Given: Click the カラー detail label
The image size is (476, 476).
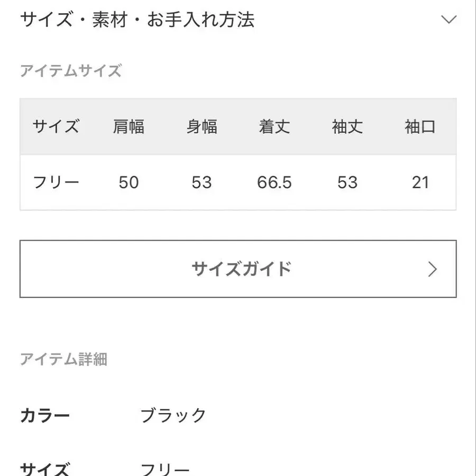Looking at the screenshot, I should coord(45,415).
